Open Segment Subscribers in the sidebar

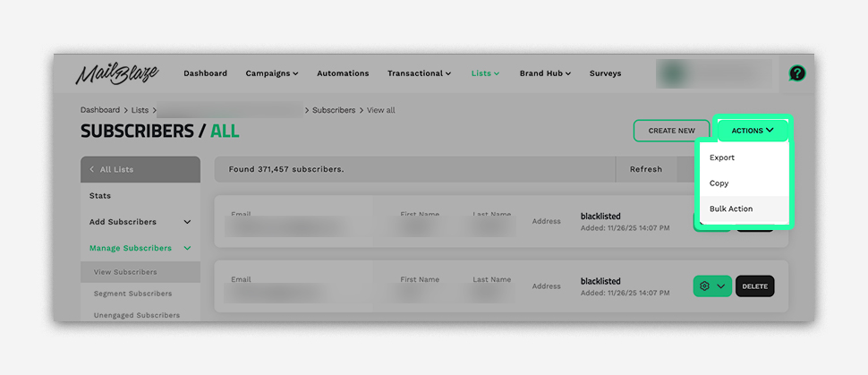coord(132,294)
